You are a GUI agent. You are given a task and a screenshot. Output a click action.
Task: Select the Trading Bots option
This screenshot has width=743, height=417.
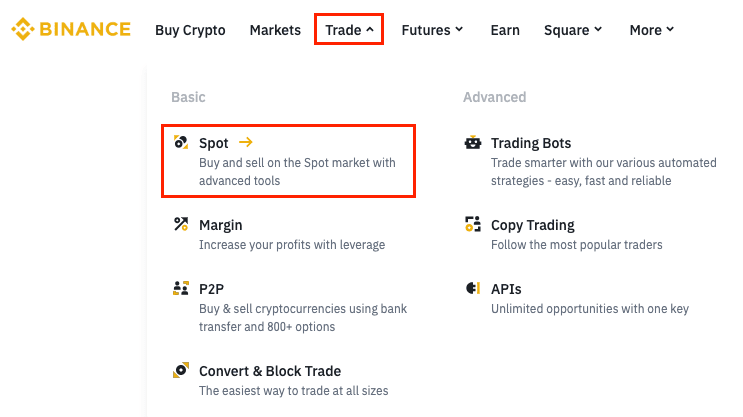(x=531, y=143)
